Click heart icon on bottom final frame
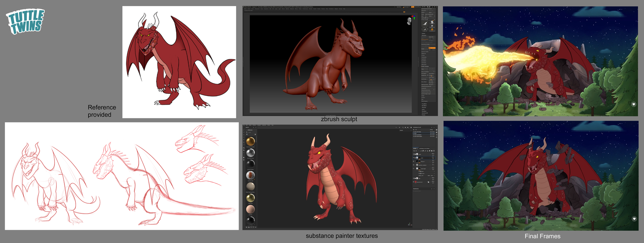Viewport: 644px width, 243px height. coord(634,219)
